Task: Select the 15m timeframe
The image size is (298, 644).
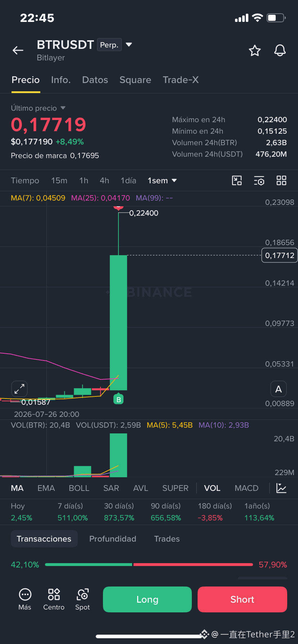Action: [59, 180]
